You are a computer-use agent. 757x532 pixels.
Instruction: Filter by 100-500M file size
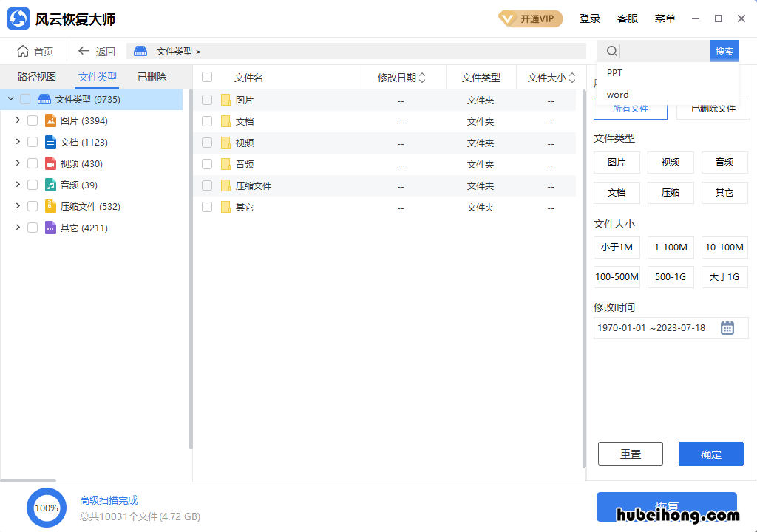(x=617, y=277)
